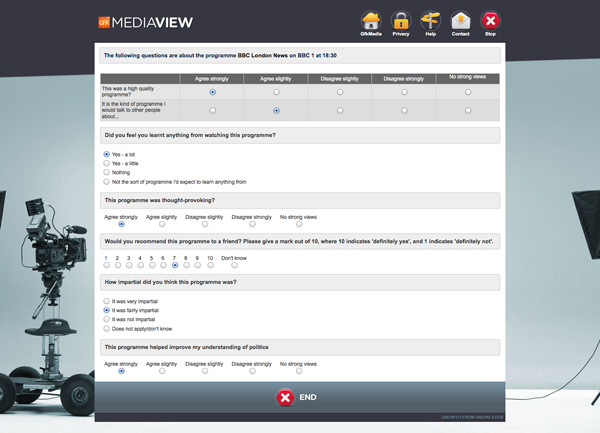Viewport: 600px width, 433px height.
Task: Select Disagree strongly for understanding of politics
Action: [x=252, y=371]
